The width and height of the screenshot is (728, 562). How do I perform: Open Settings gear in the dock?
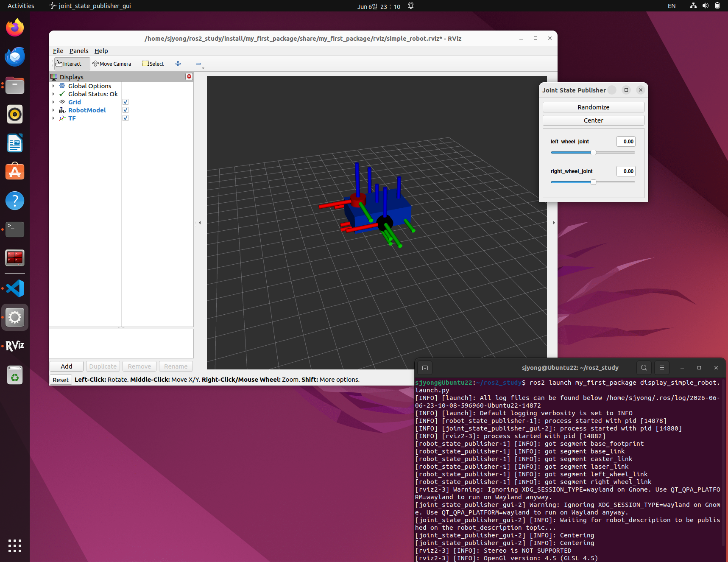pos(15,317)
